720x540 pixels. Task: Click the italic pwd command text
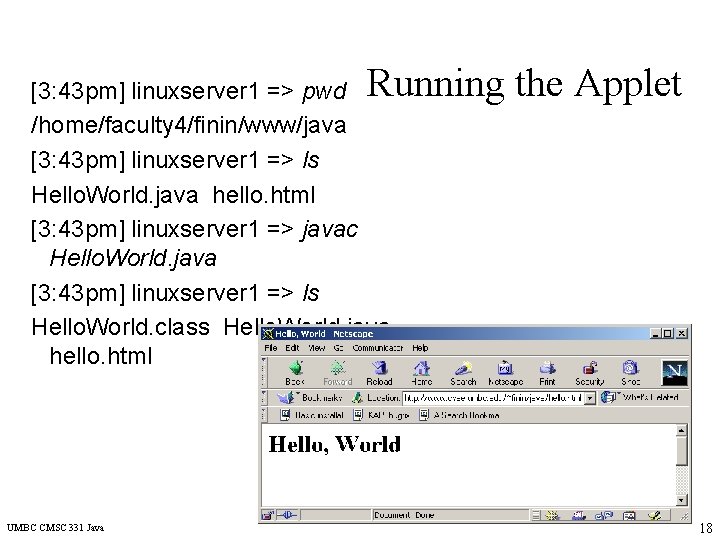click(x=324, y=92)
